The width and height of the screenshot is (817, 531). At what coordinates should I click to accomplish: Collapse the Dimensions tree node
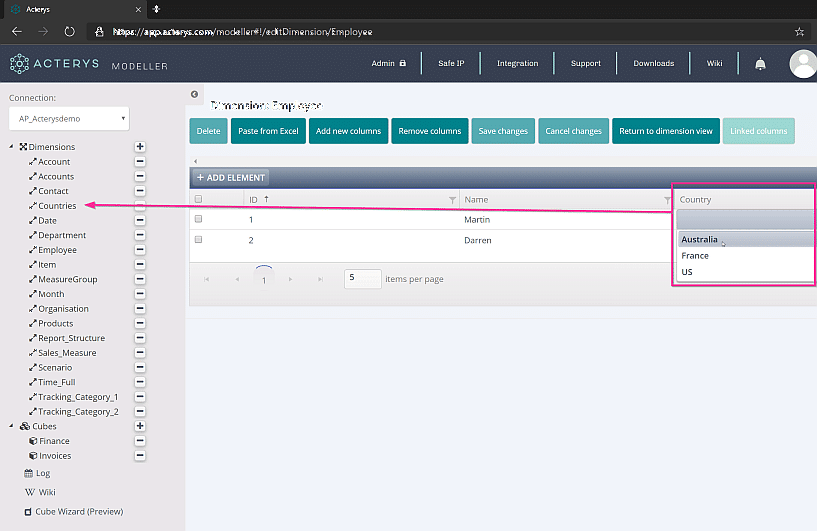[11, 147]
